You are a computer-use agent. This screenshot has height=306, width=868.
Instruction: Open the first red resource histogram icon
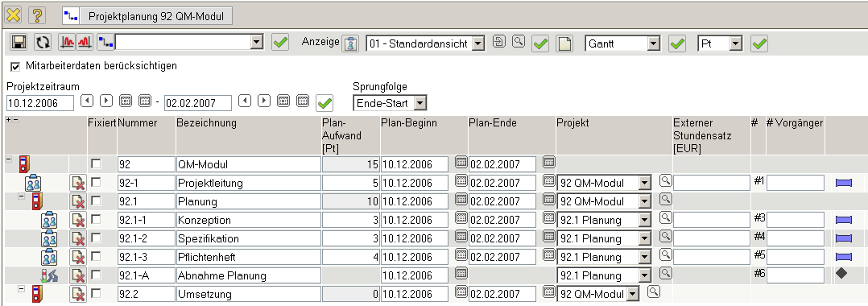[x=68, y=43]
